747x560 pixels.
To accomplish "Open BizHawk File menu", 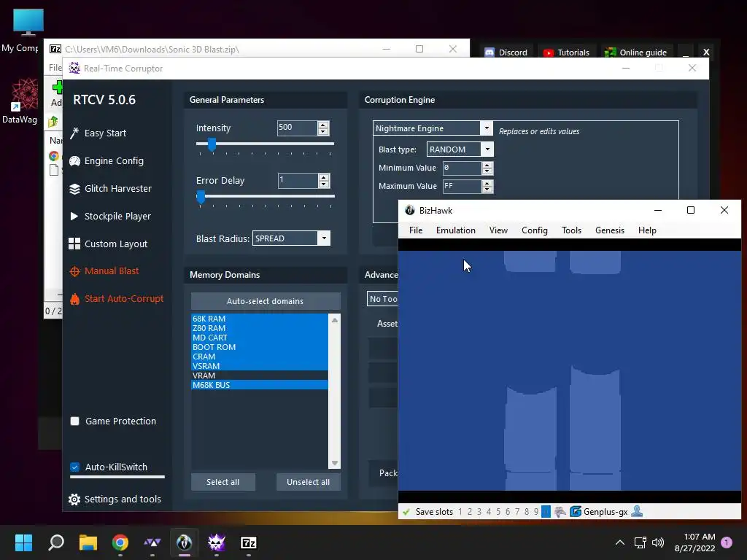I will [x=415, y=230].
